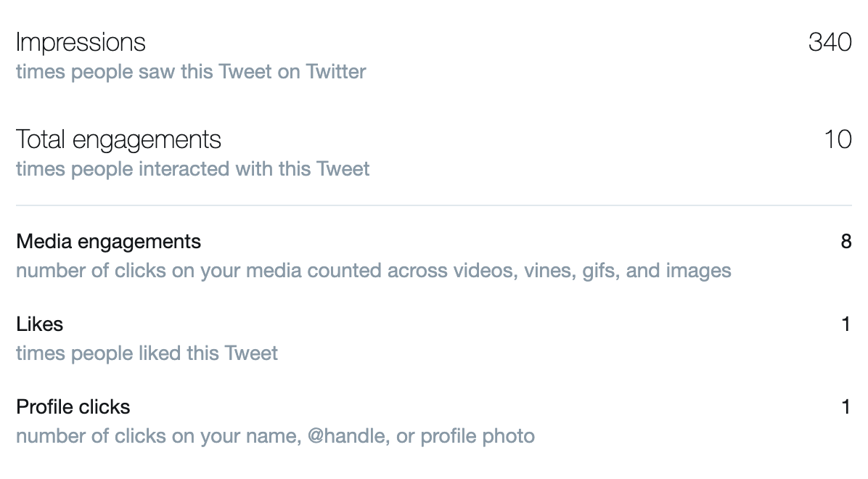
Task: Click the profile clicks description text
Action: point(275,436)
